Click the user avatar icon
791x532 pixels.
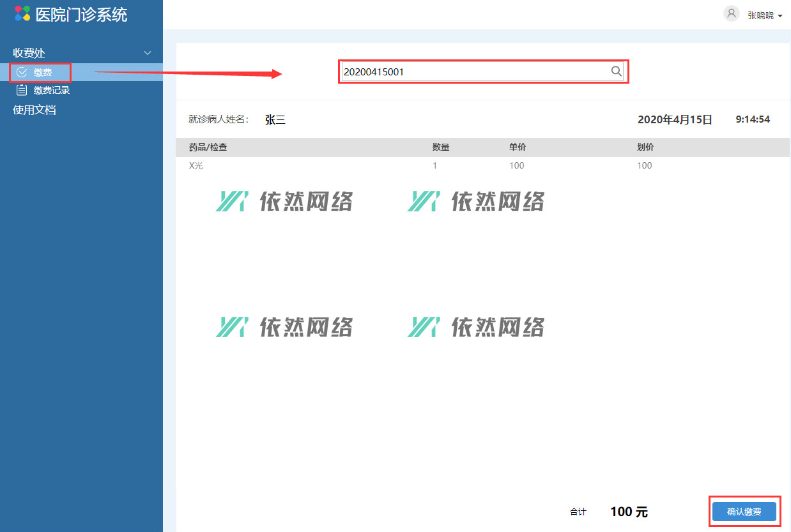[x=731, y=13]
